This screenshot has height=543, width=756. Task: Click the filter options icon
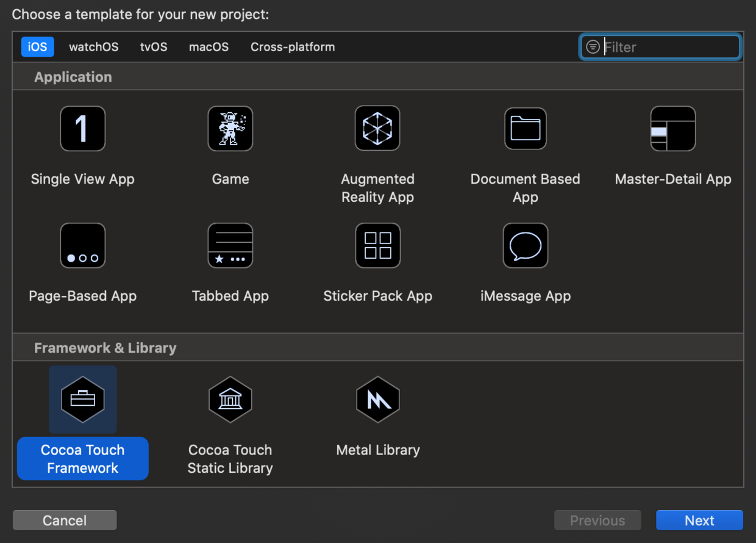pyautogui.click(x=593, y=47)
